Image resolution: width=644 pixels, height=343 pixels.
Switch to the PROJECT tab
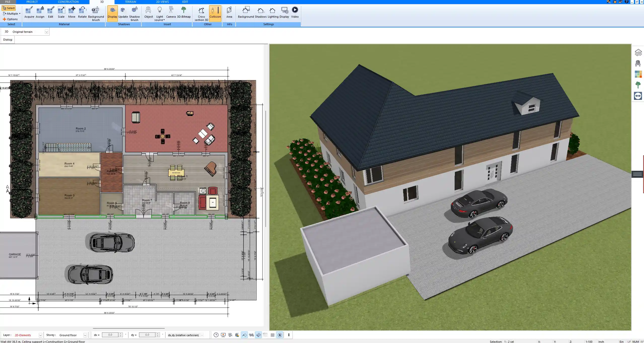pos(32,2)
